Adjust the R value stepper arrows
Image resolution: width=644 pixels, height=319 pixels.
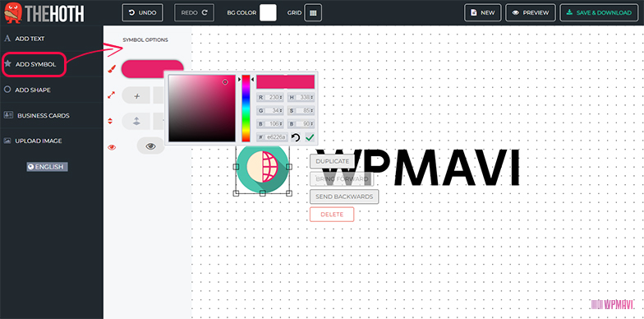tap(281, 97)
